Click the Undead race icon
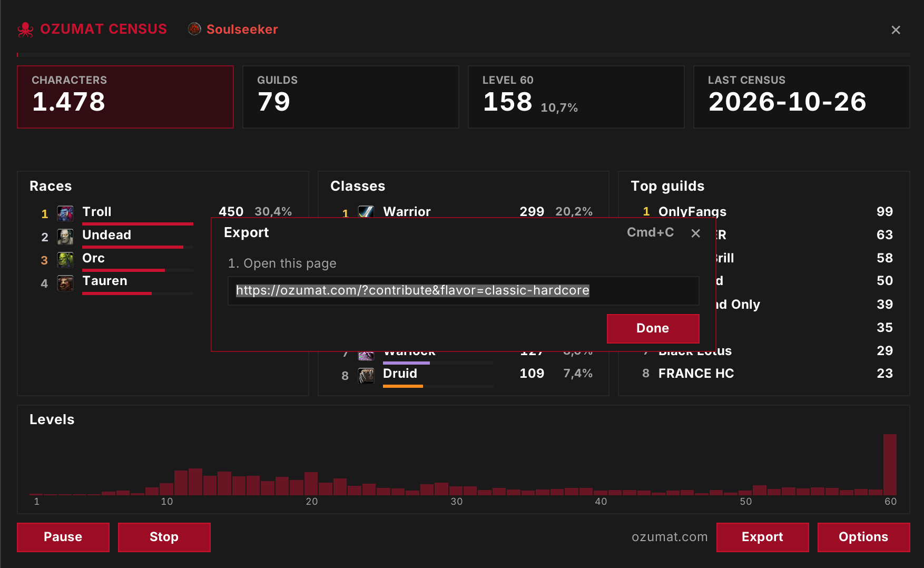 point(65,237)
